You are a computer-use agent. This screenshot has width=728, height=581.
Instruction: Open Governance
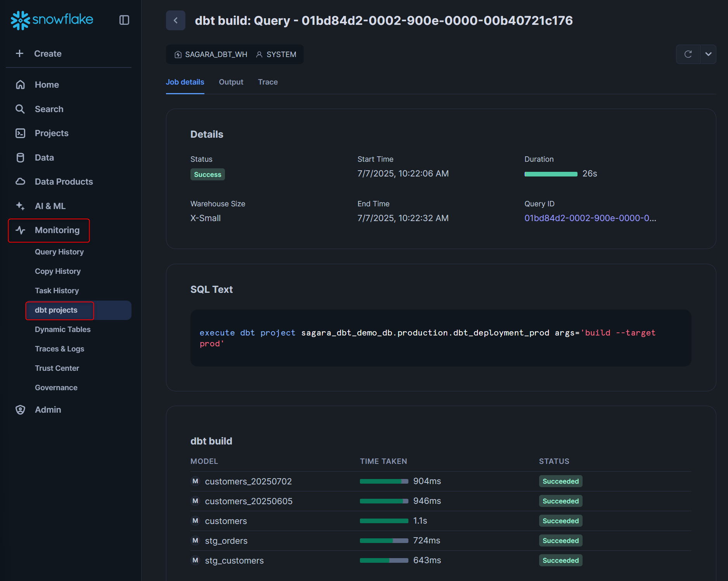pos(56,387)
